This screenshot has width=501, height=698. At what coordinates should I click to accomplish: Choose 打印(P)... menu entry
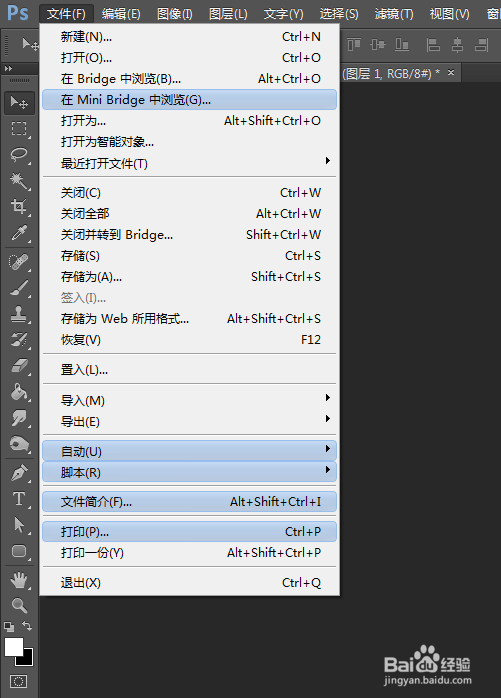click(x=190, y=532)
